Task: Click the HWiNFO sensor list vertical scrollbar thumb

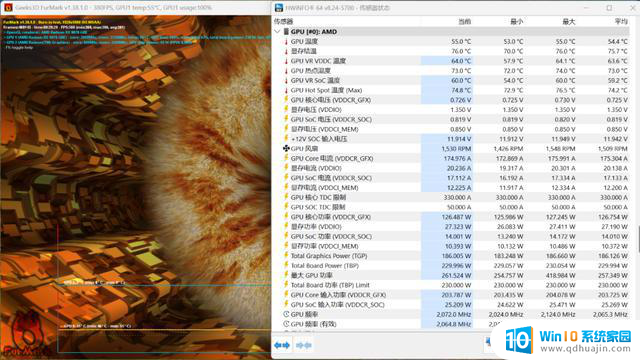Action: [x=638, y=239]
